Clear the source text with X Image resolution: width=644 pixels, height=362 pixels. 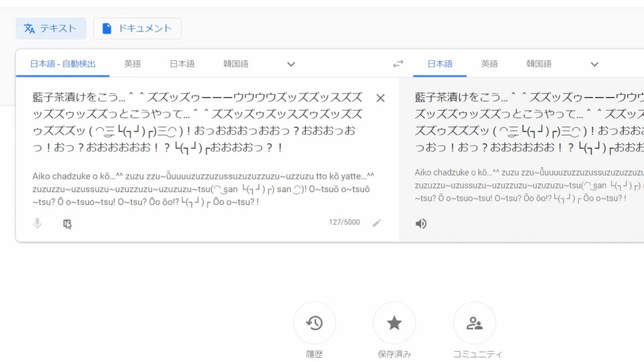(380, 98)
